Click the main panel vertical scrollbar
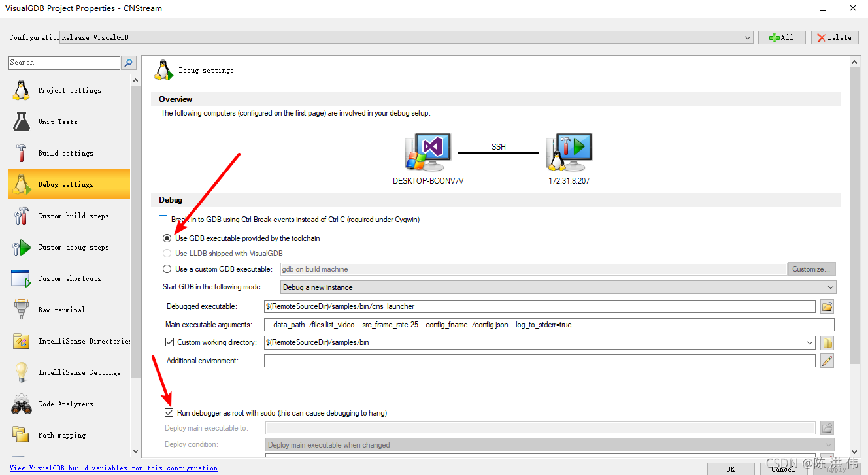Image resolution: width=868 pixels, height=475 pixels. (854, 216)
